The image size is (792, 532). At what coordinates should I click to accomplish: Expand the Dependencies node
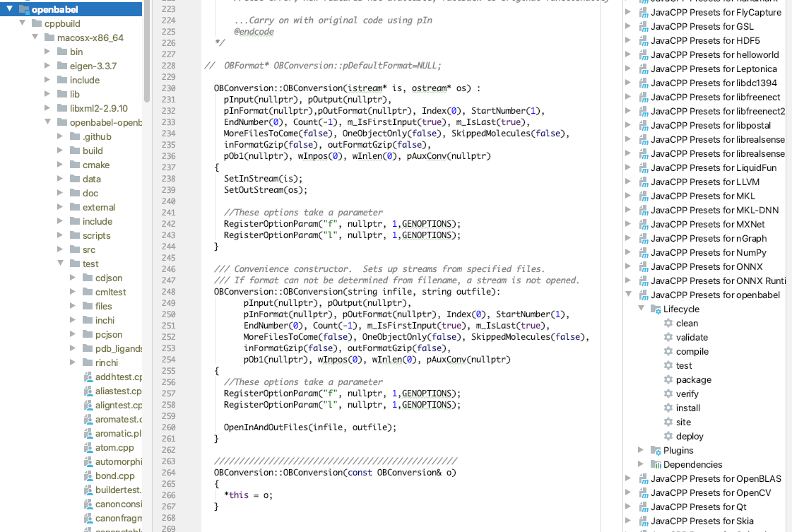[641, 464]
